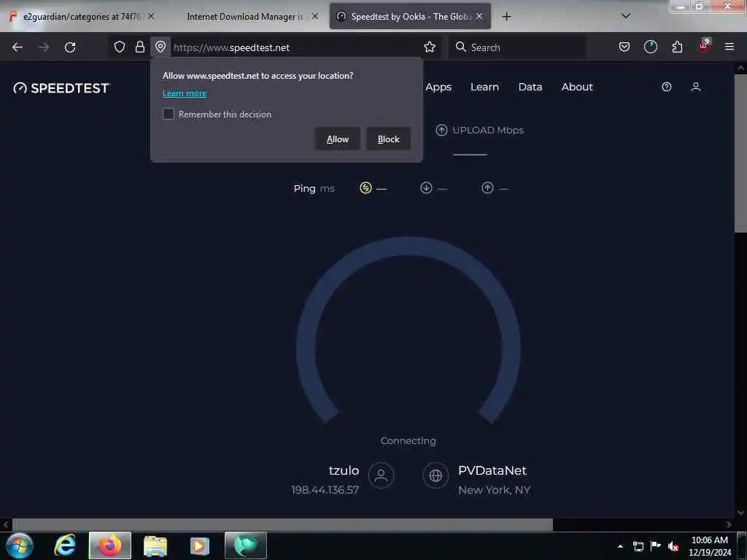Image resolution: width=747 pixels, height=560 pixels.
Task: Open the tracking protection shield icon
Action: click(120, 47)
